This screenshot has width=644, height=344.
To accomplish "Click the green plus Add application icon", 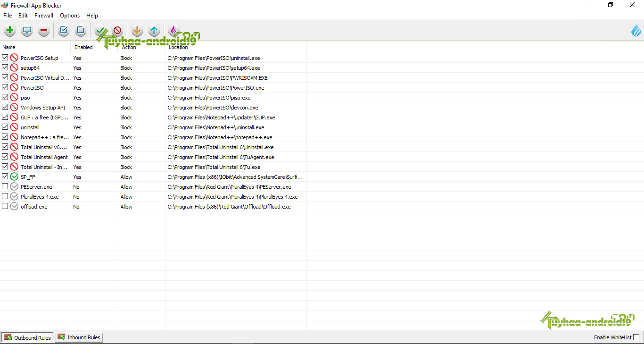I will [x=9, y=31].
